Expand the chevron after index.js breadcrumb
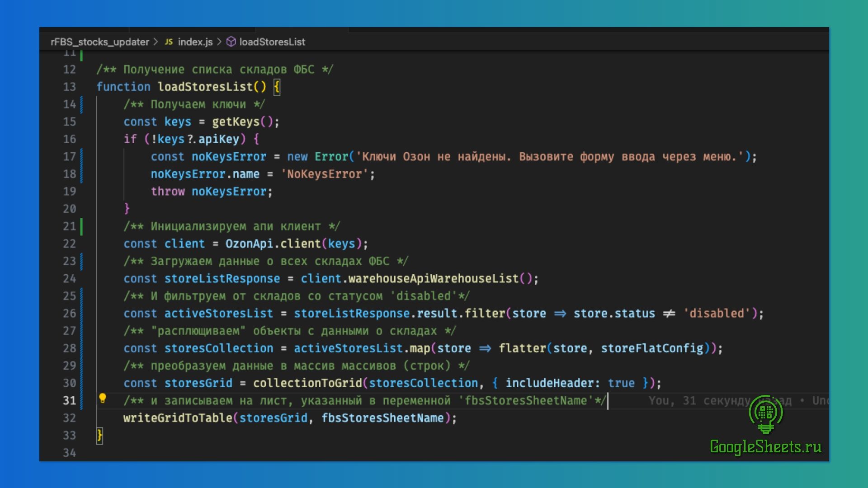Image resolution: width=868 pixels, height=488 pixels. (x=219, y=42)
